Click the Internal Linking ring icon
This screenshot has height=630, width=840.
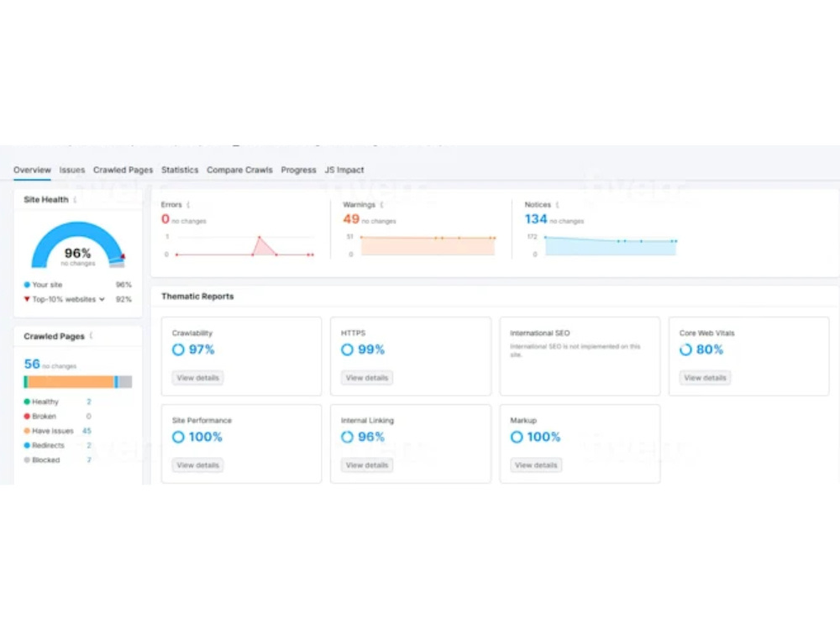click(x=347, y=437)
